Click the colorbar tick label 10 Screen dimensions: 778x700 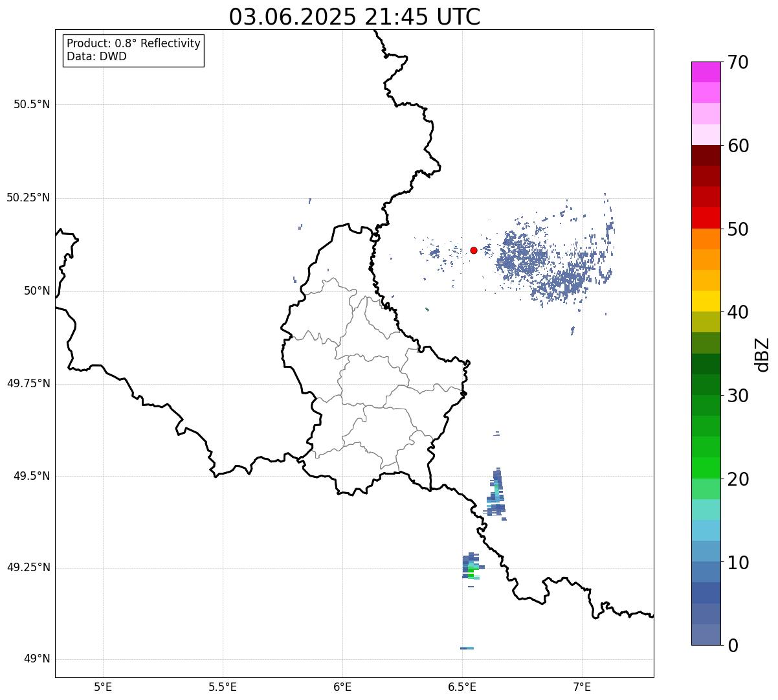(x=738, y=563)
